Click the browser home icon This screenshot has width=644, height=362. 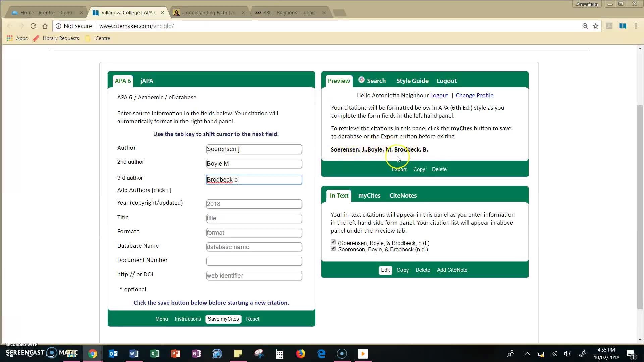45,26
